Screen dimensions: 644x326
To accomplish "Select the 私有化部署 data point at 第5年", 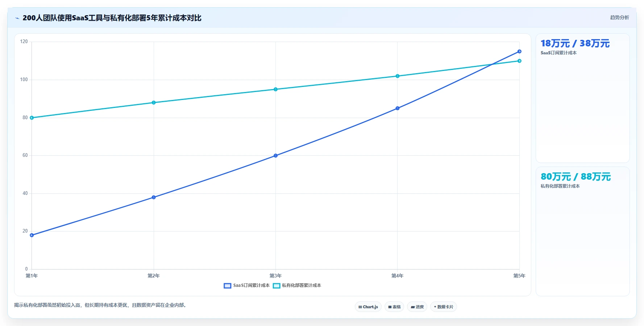I will pyautogui.click(x=519, y=61).
